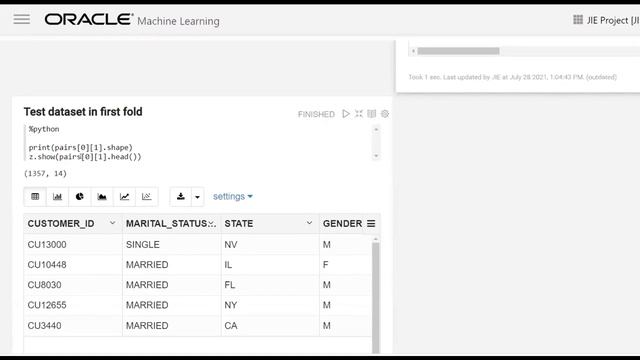Click paragraph title Test dataset in first fold
The height and width of the screenshot is (360, 640).
83,111
